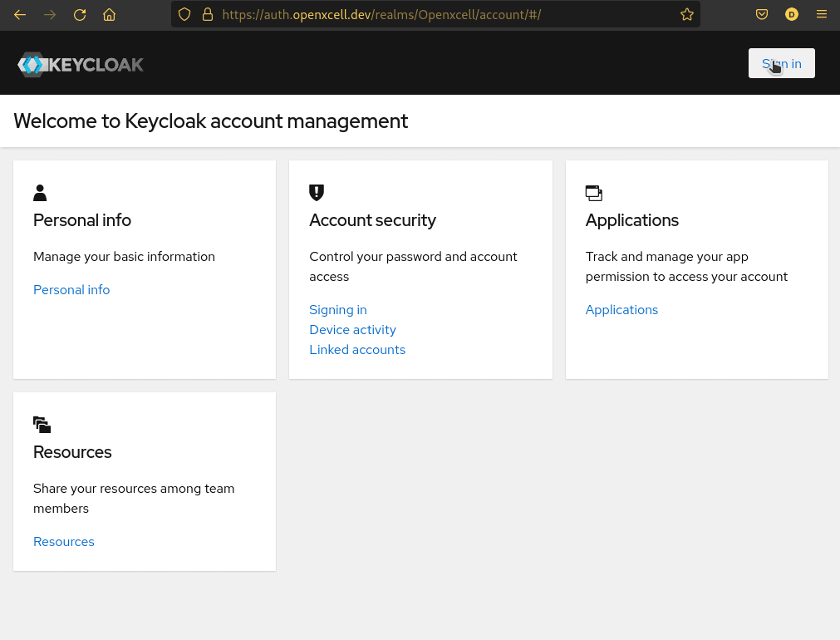The width and height of the screenshot is (840, 640).
Task: Open the Linked accounts link
Action: [357, 350]
